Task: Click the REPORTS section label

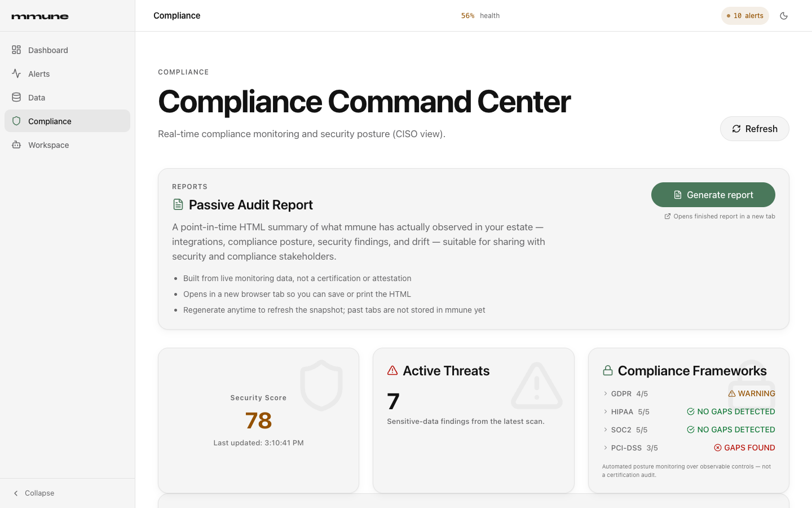Action: (189, 187)
